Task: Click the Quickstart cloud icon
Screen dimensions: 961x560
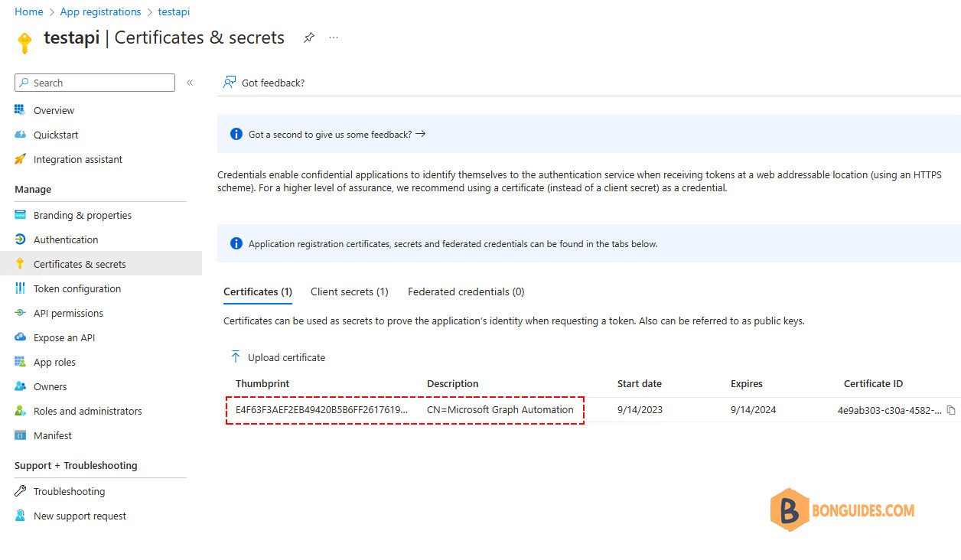Action: pyautogui.click(x=20, y=135)
